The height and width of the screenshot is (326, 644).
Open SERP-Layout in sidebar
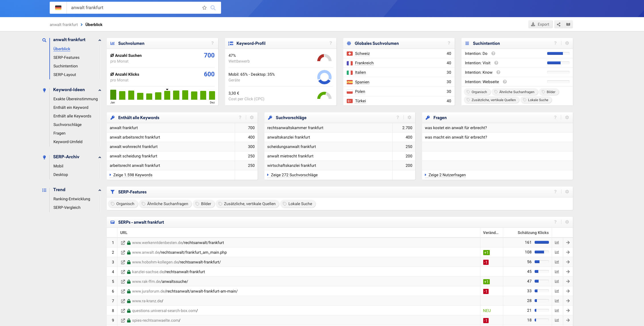click(65, 75)
